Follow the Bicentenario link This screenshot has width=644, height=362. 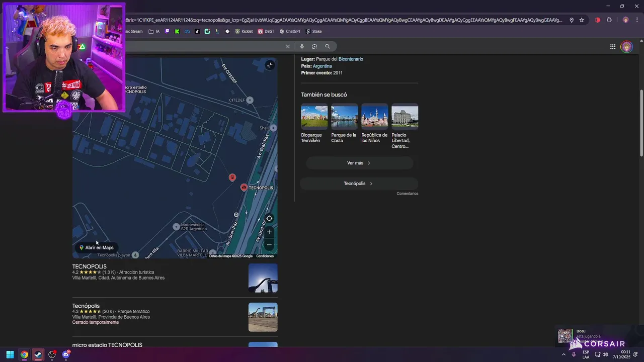[351, 59]
